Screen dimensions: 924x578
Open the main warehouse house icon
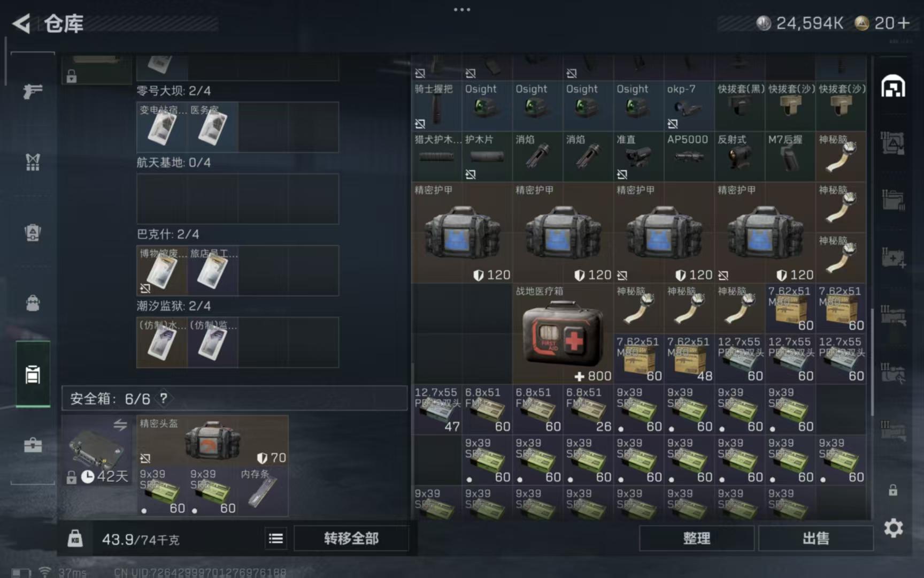[893, 86]
